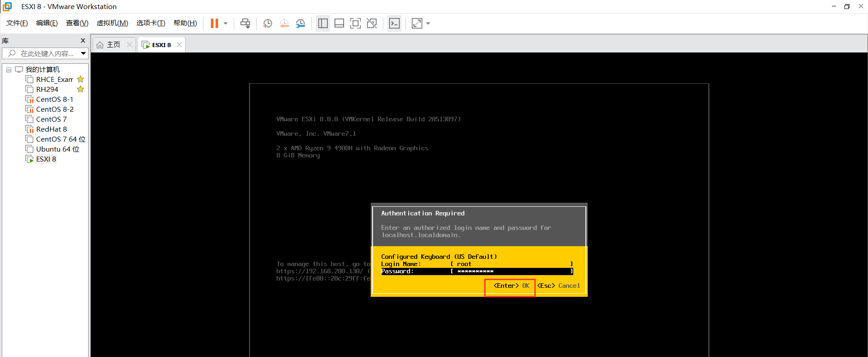
Task: Click the magnifier icon in library search
Action: [12, 53]
